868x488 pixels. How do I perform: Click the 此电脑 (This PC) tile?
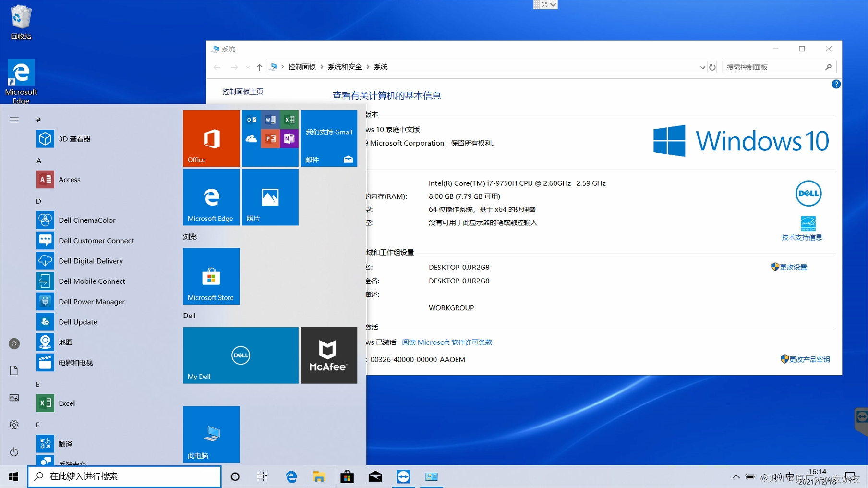pyautogui.click(x=211, y=434)
